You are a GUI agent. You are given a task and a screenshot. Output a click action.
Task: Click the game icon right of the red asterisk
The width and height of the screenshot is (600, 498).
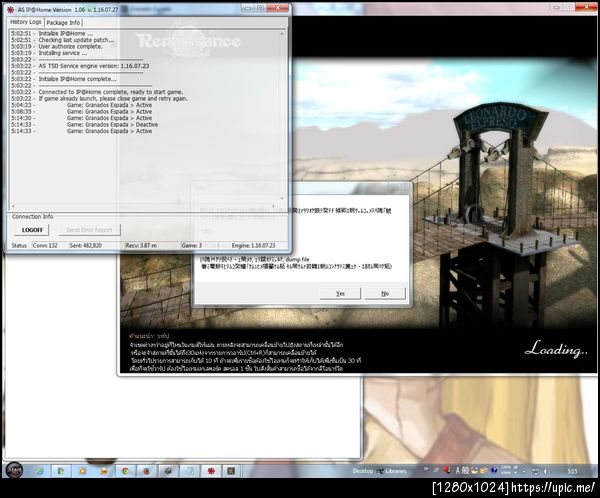click(x=231, y=471)
